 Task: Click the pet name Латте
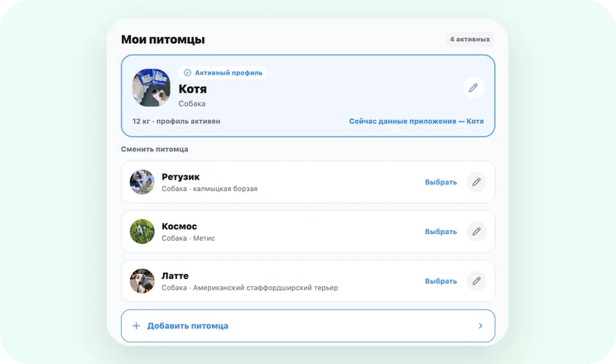click(175, 276)
